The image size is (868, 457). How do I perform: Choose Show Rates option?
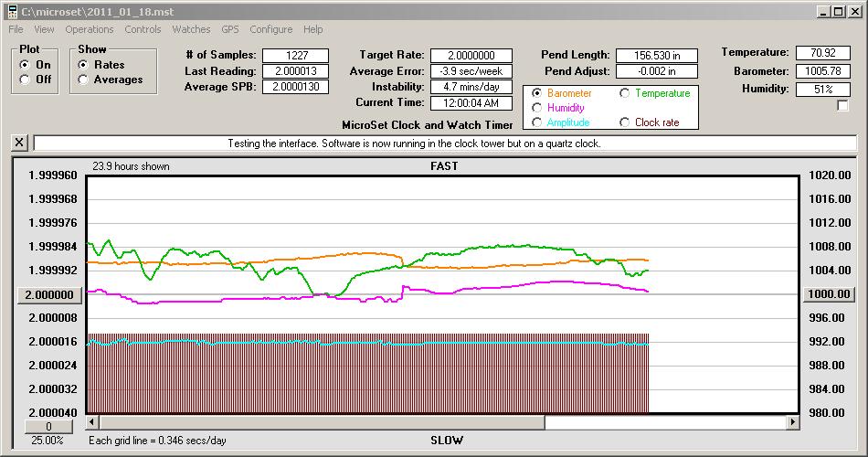(x=83, y=65)
